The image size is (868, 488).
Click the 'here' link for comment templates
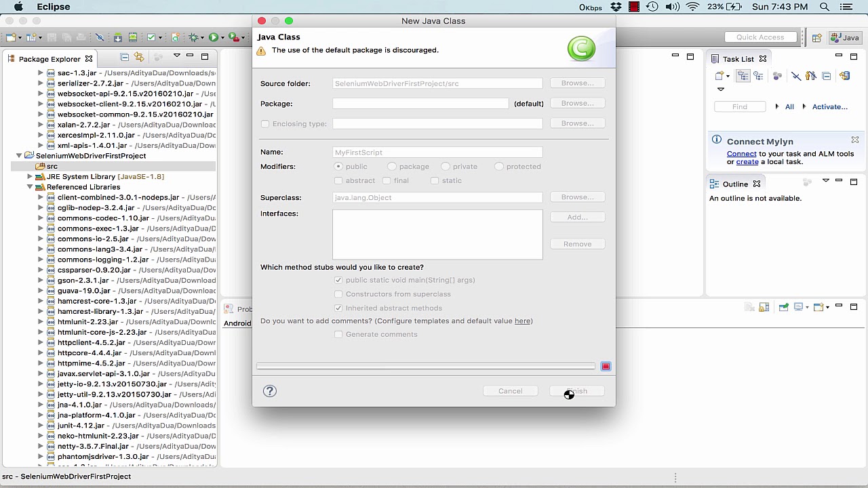pyautogui.click(x=522, y=321)
